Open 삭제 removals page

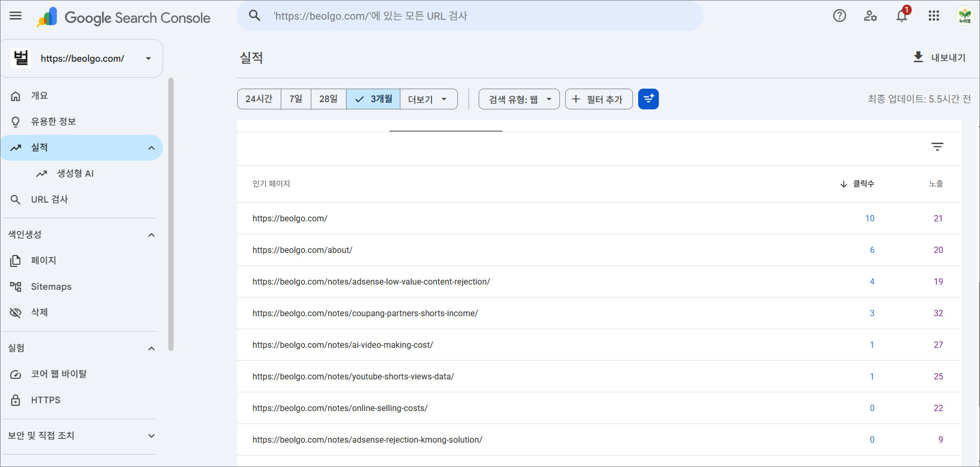click(82, 313)
